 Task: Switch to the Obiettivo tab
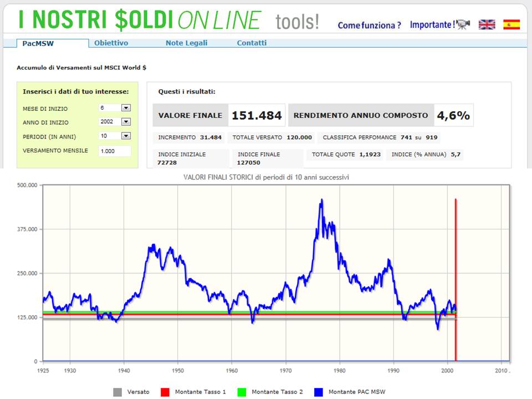(111, 43)
